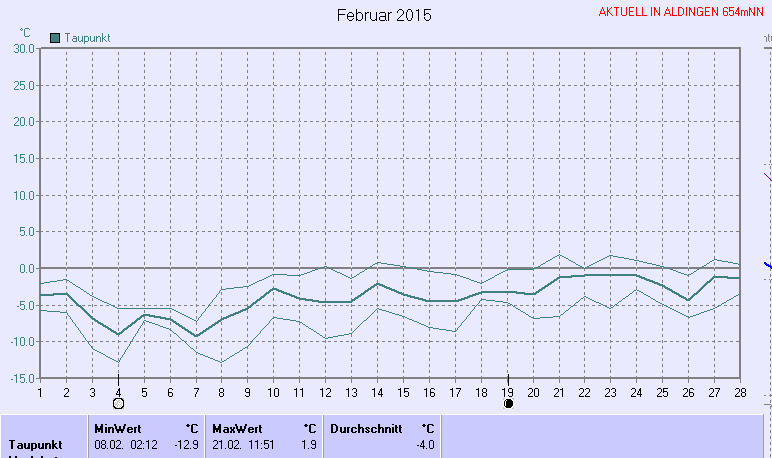Viewport: 772px width, 458px height.
Task: Click the day 1 label on x-axis
Action: click(x=40, y=391)
